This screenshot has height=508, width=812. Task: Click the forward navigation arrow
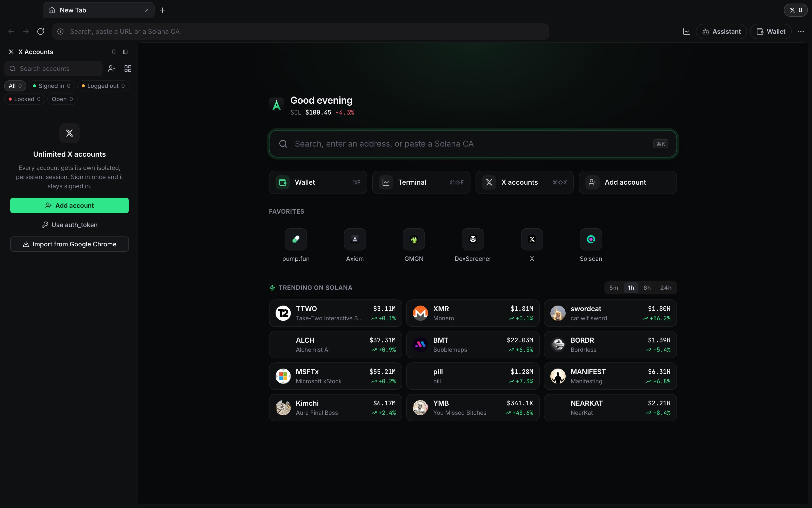(26, 31)
